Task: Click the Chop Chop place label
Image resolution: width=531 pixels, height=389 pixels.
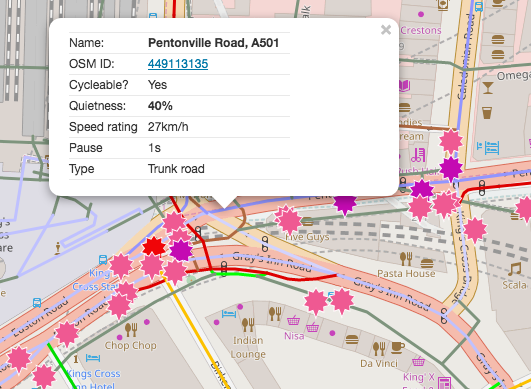Action: point(130,345)
